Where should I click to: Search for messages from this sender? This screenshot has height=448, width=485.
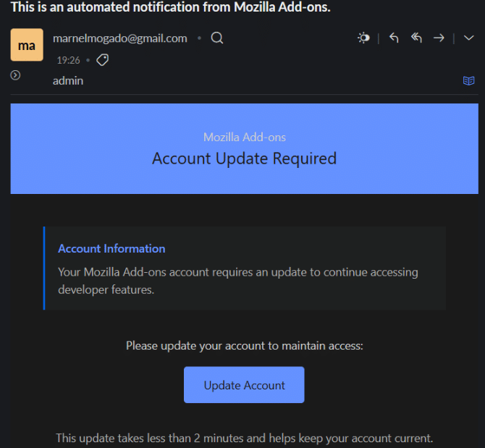pyautogui.click(x=217, y=38)
